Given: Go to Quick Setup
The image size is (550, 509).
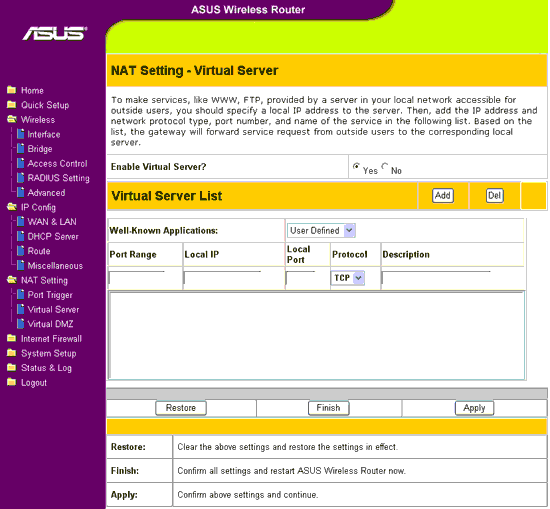Looking at the screenshot, I should (x=45, y=105).
